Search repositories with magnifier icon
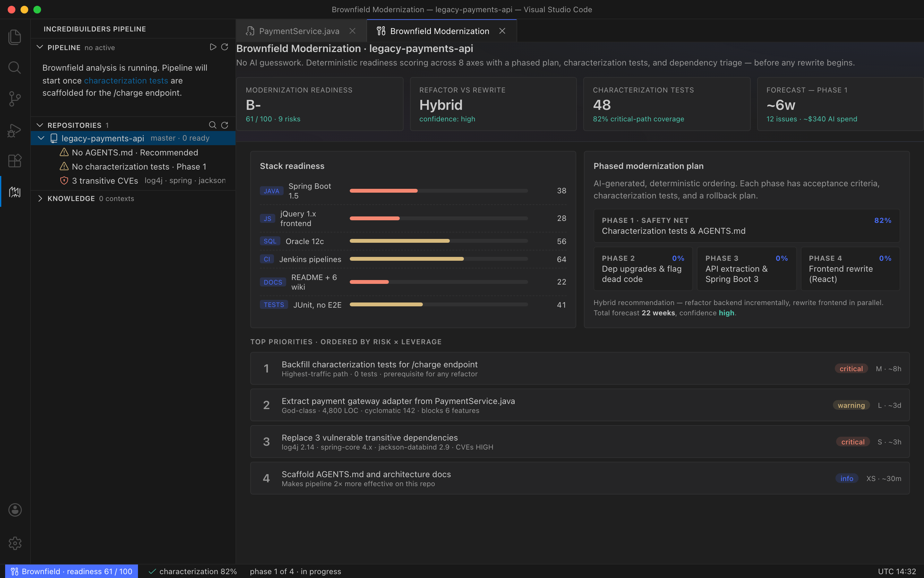The image size is (924, 578). 213,125
